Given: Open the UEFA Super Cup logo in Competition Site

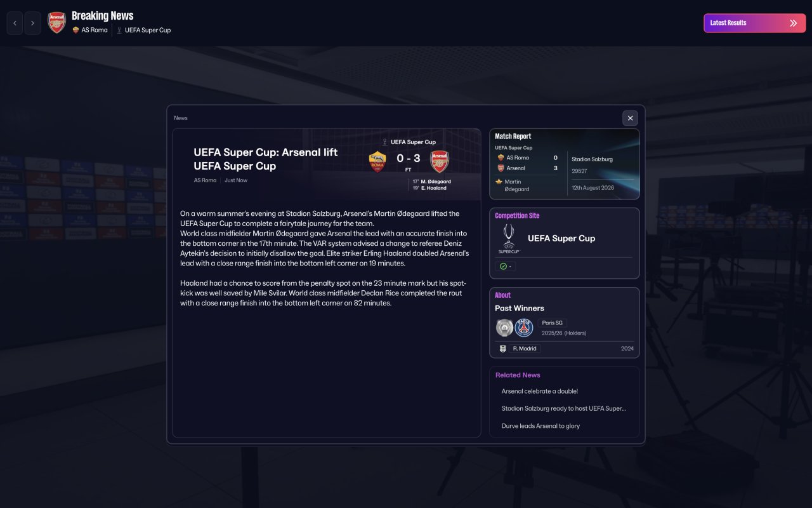Looking at the screenshot, I should 509,238.
